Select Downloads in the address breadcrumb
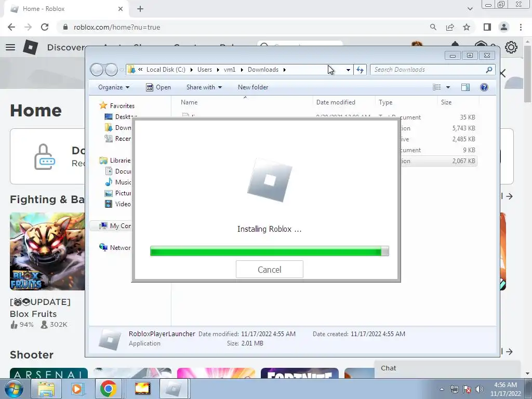 click(x=263, y=70)
